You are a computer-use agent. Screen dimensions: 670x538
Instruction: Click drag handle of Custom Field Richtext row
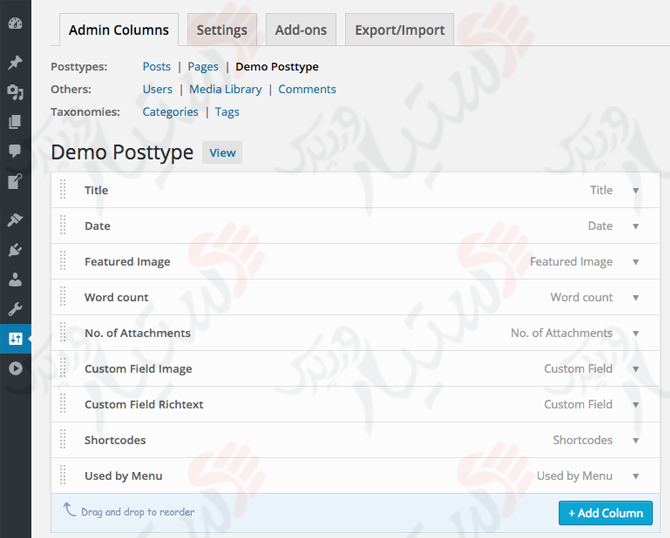pyautogui.click(x=63, y=404)
